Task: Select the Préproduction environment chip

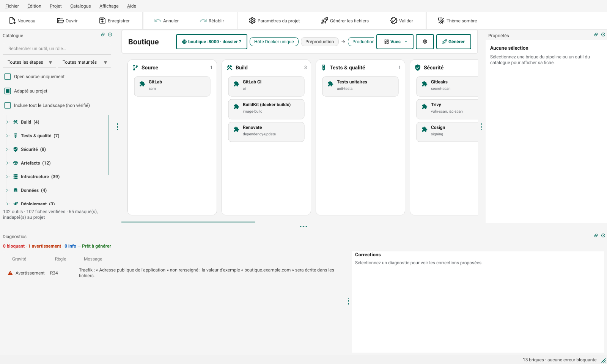Action: click(320, 42)
